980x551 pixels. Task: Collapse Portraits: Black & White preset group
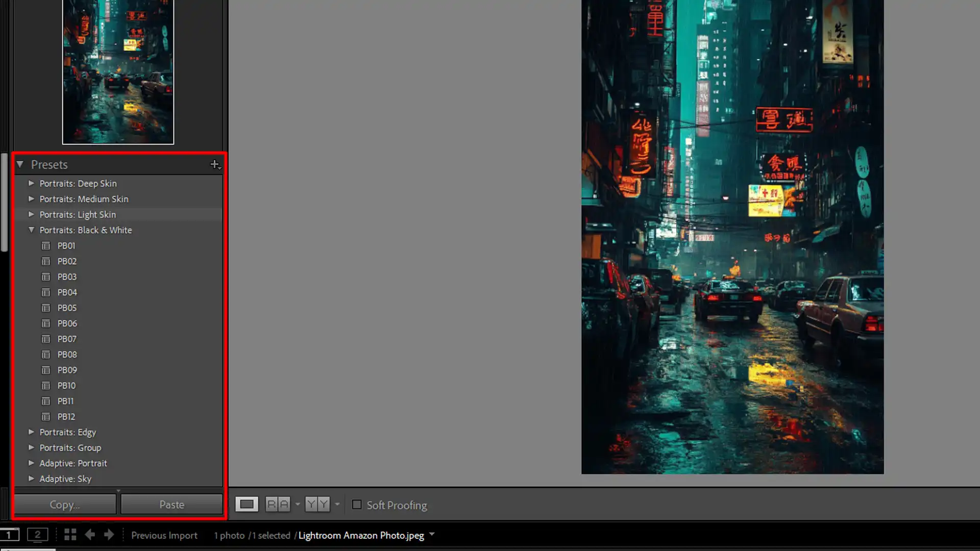[31, 230]
